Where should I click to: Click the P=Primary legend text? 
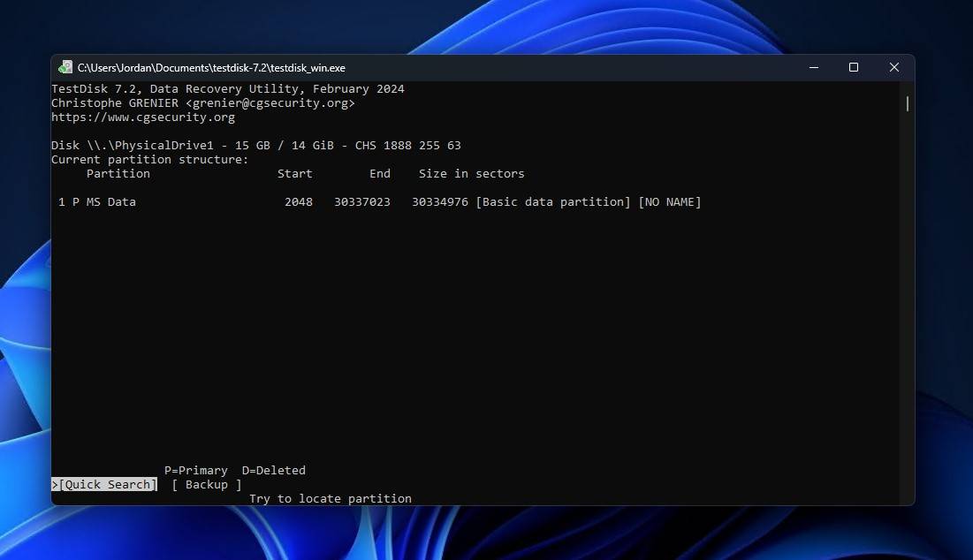click(196, 470)
